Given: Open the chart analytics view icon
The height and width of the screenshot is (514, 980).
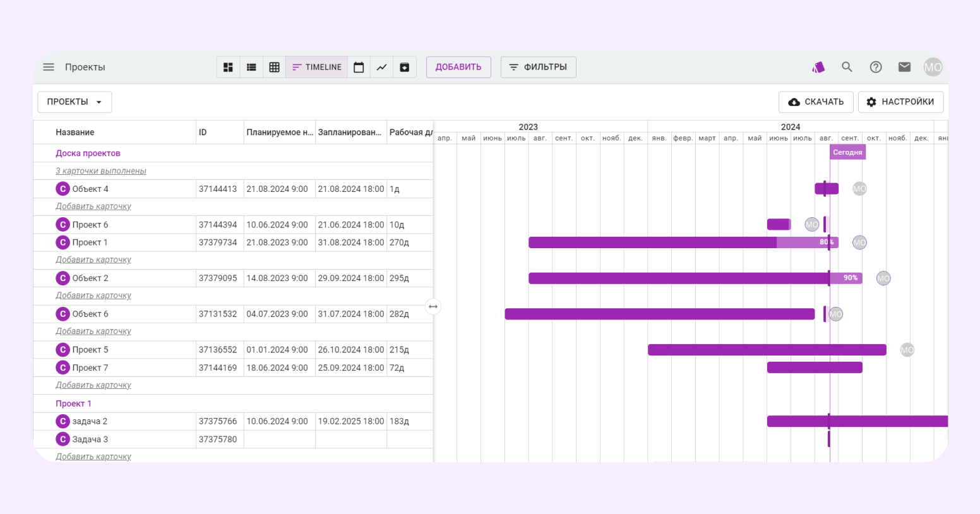Looking at the screenshot, I should coord(381,67).
